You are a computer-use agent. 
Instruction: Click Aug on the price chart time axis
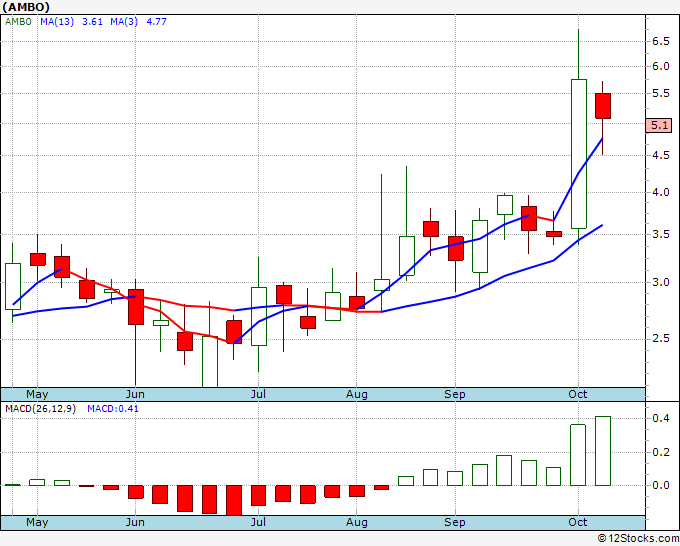[x=356, y=394]
